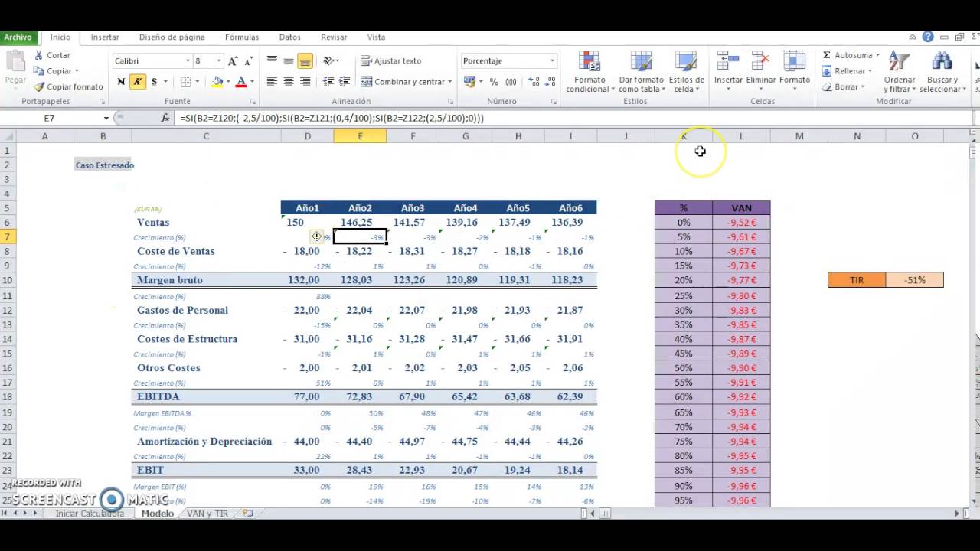The width and height of the screenshot is (980, 551).
Task: Open Dar formato como tabla
Action: click(x=641, y=72)
